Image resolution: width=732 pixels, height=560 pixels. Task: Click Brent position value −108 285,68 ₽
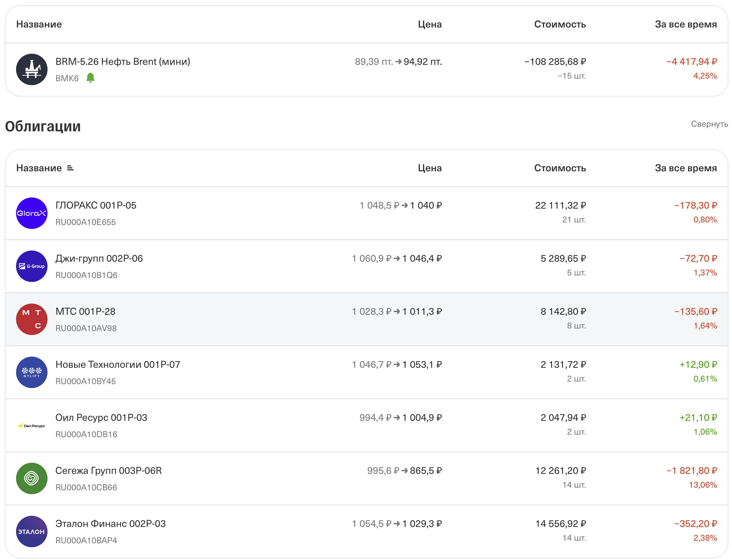click(555, 62)
